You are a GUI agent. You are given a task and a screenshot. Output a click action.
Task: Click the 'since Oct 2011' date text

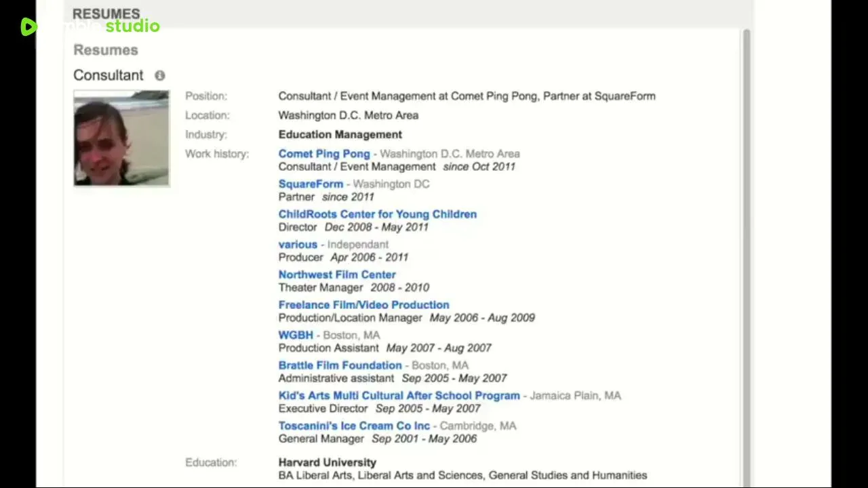click(479, 167)
